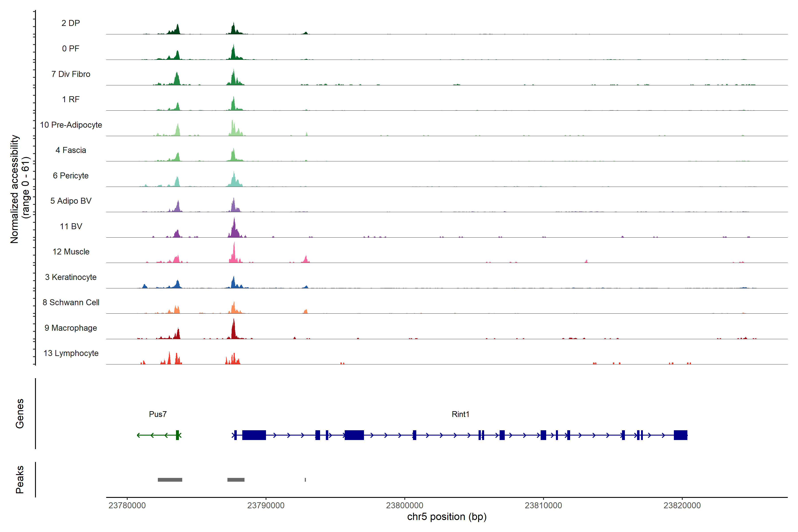Viewport: 798px width, 532px height.
Task: Click the 10 Pre-Adipocyte track label
Action: click(71, 125)
